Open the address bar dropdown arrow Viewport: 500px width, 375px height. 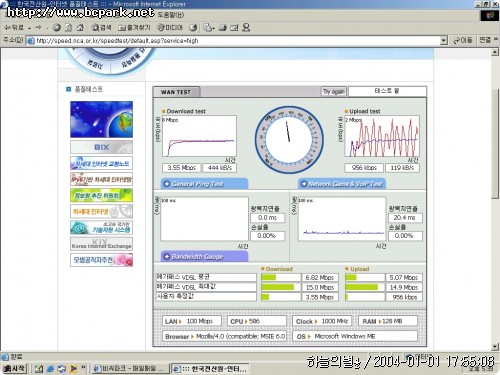[x=443, y=41]
